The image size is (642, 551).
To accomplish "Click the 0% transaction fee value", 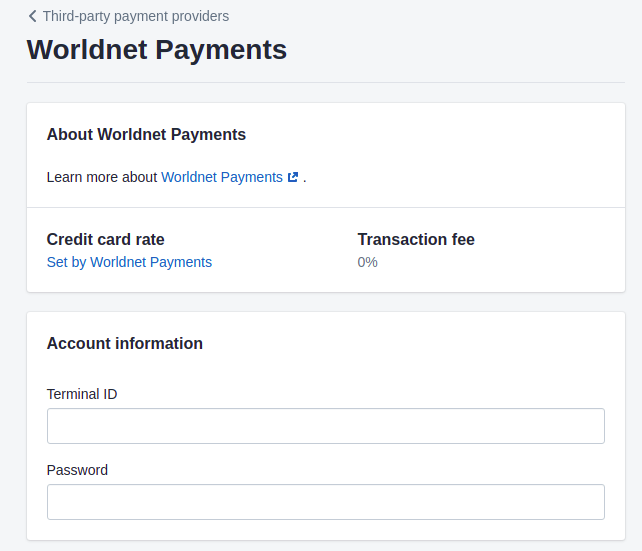I will coord(367,262).
